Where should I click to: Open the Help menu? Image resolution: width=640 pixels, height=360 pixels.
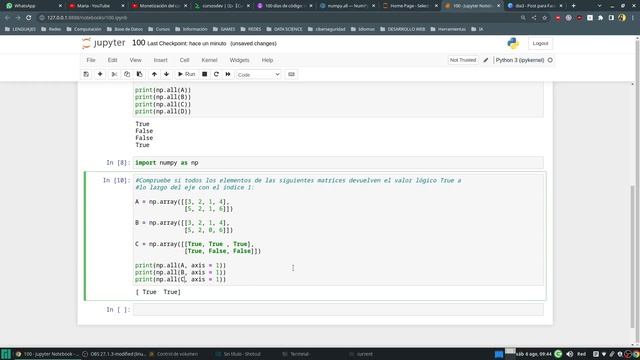pyautogui.click(x=267, y=60)
